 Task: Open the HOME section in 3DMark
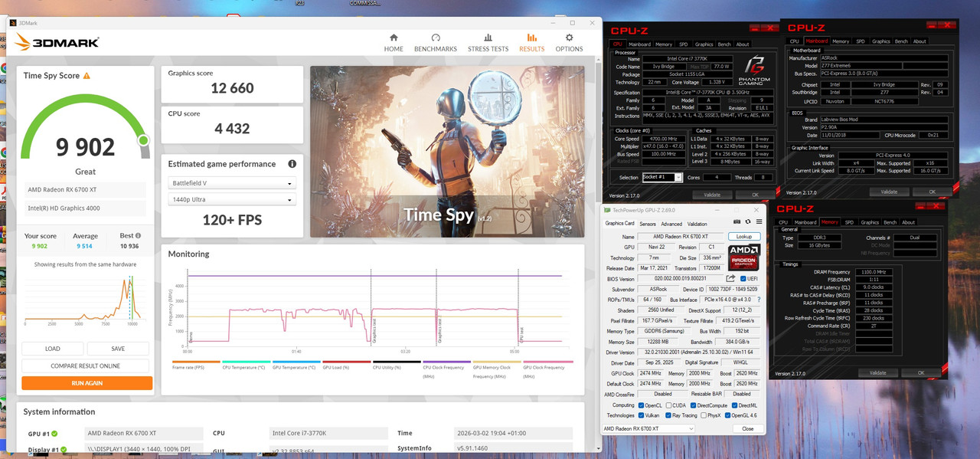pos(394,43)
